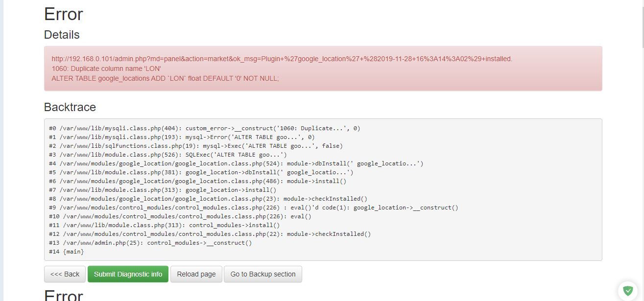
Task: Click backtrace line #2 sqlFunctions.class.php
Action: pyautogui.click(x=195, y=146)
